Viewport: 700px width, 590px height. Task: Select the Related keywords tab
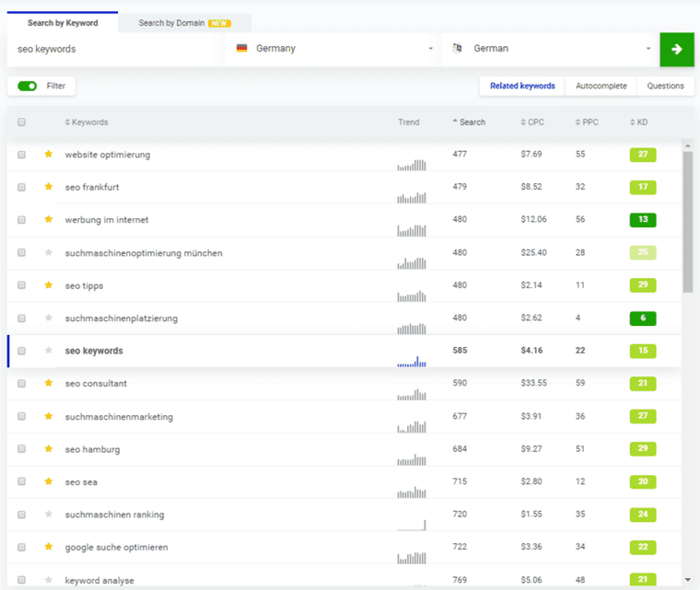click(522, 86)
